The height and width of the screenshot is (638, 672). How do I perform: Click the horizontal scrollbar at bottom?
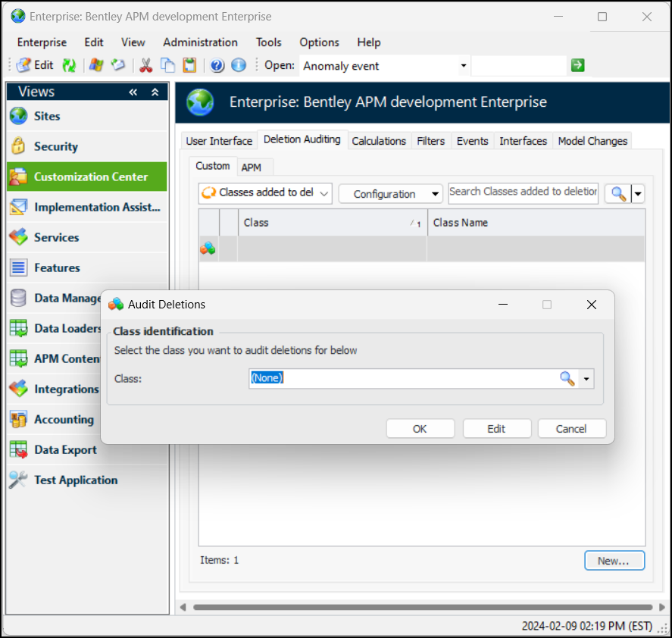(421, 607)
